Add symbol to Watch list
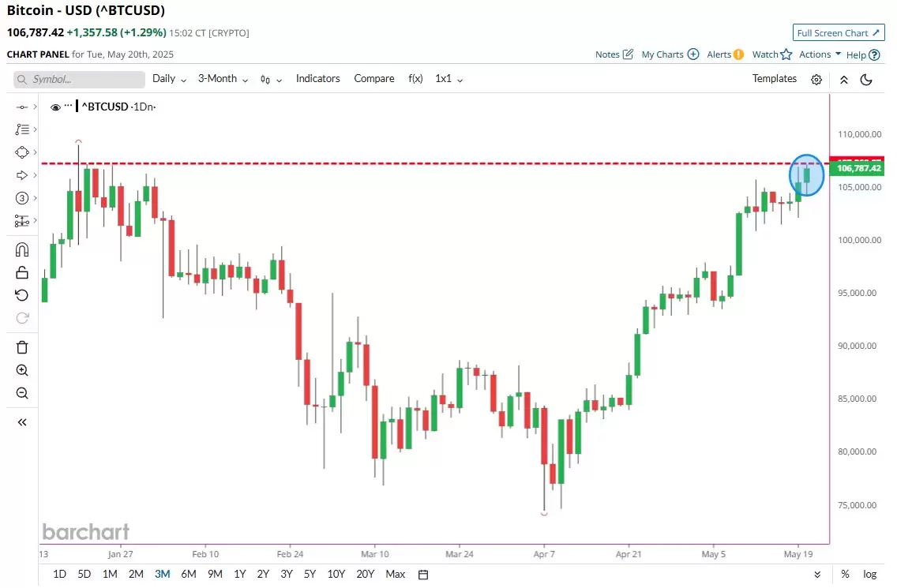Viewport: 897px width, 588px height. point(771,54)
